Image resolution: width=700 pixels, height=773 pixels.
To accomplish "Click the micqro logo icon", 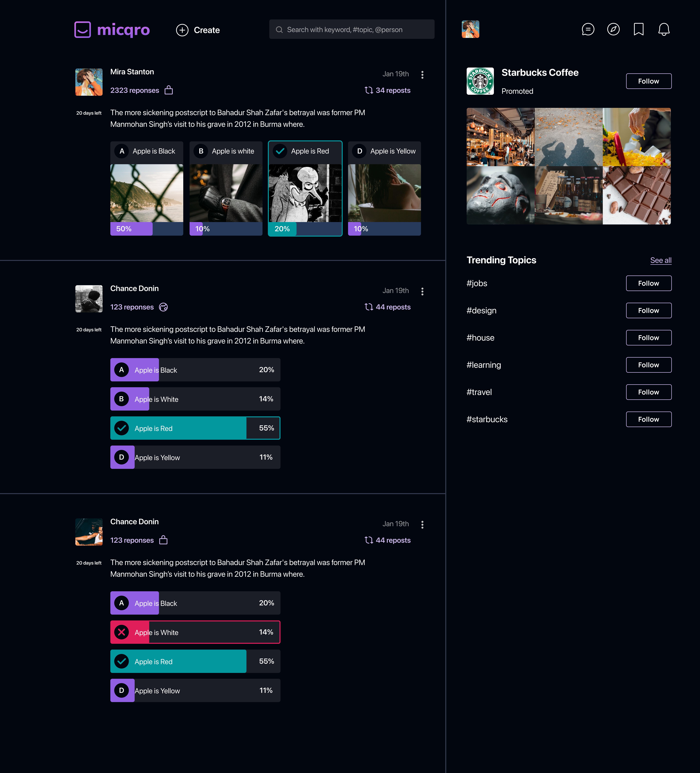I will click(x=83, y=30).
